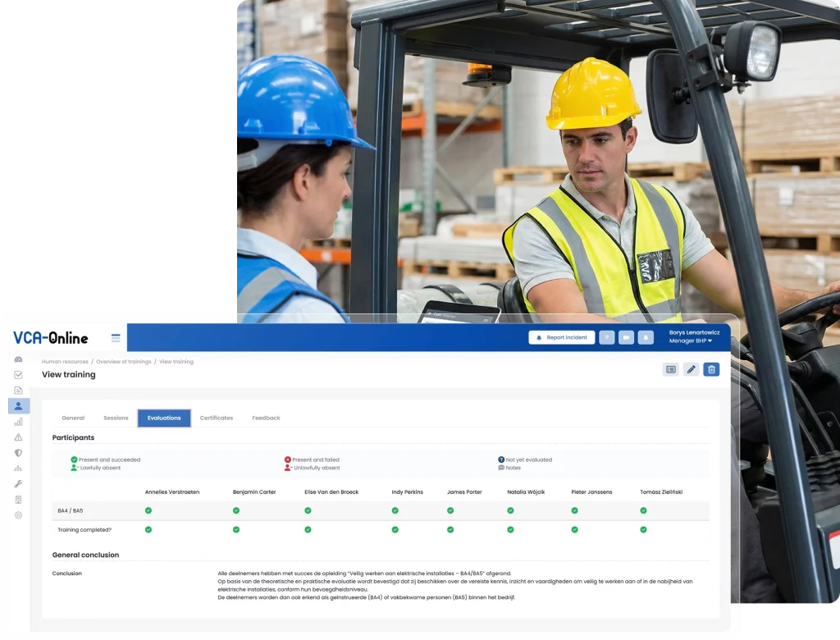Delete training using the trash icon

[711, 369]
